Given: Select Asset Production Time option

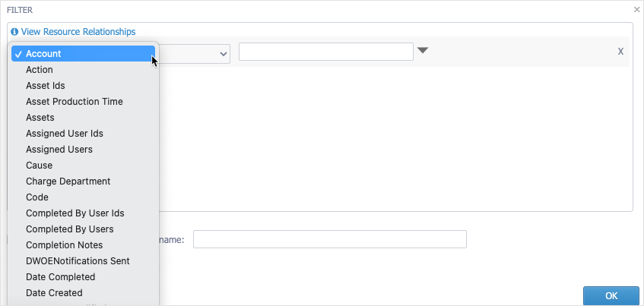Looking at the screenshot, I should (84, 101).
